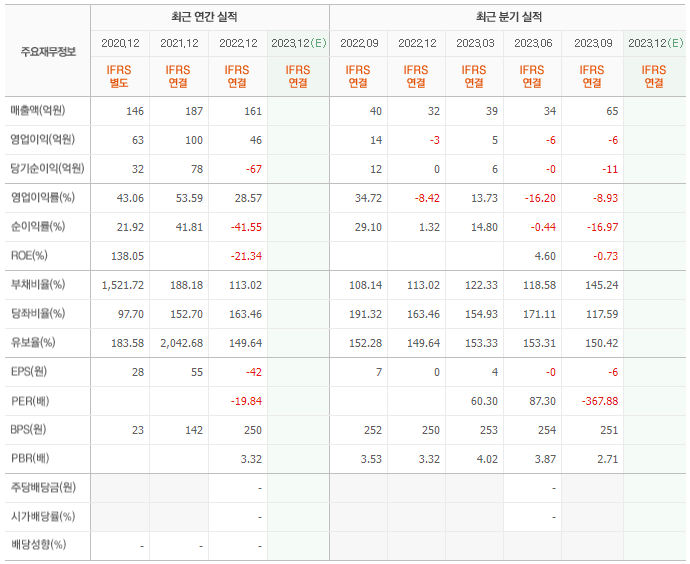Click the 1,521.72 debt ratio value

coord(123,285)
